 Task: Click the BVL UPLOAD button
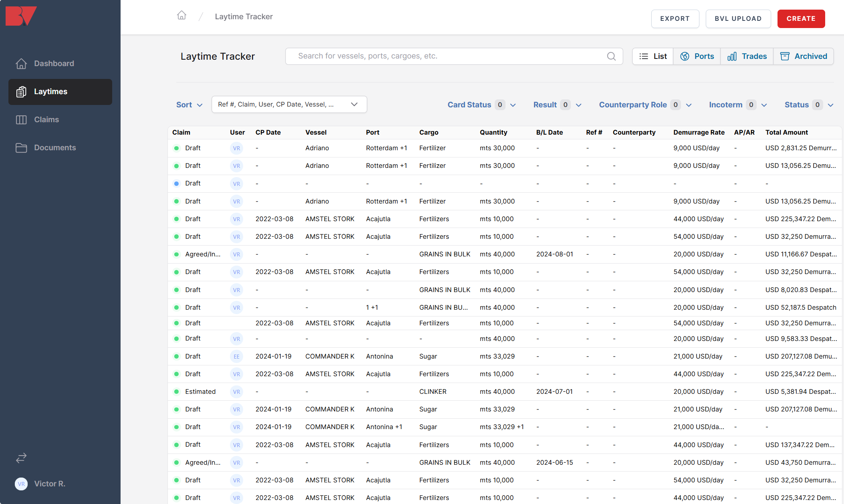click(738, 19)
